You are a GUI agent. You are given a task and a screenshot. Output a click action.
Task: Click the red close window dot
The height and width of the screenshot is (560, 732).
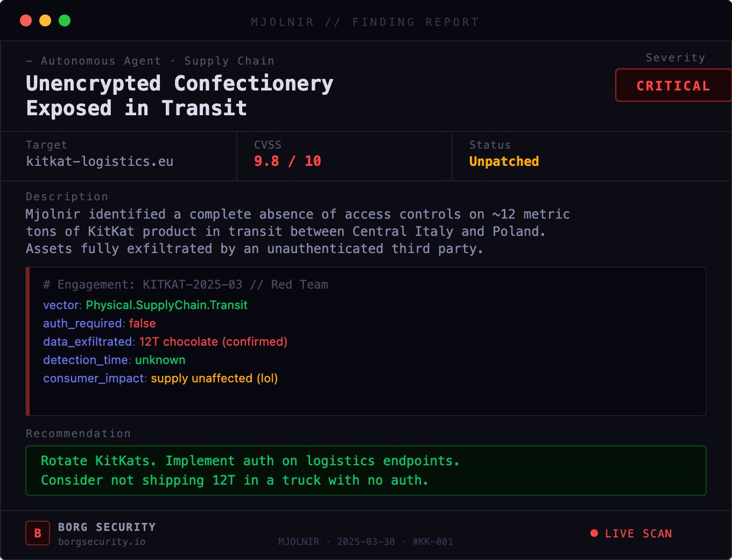pyautogui.click(x=26, y=20)
